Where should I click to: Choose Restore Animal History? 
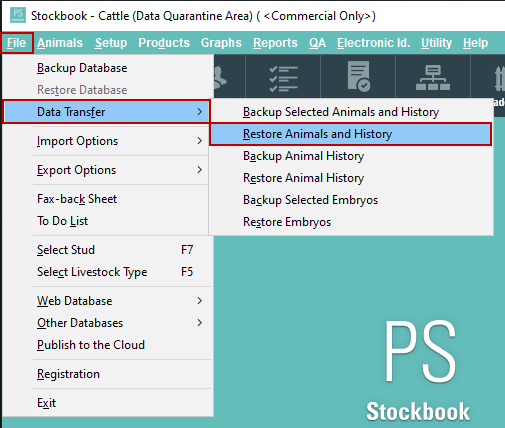coord(351,178)
